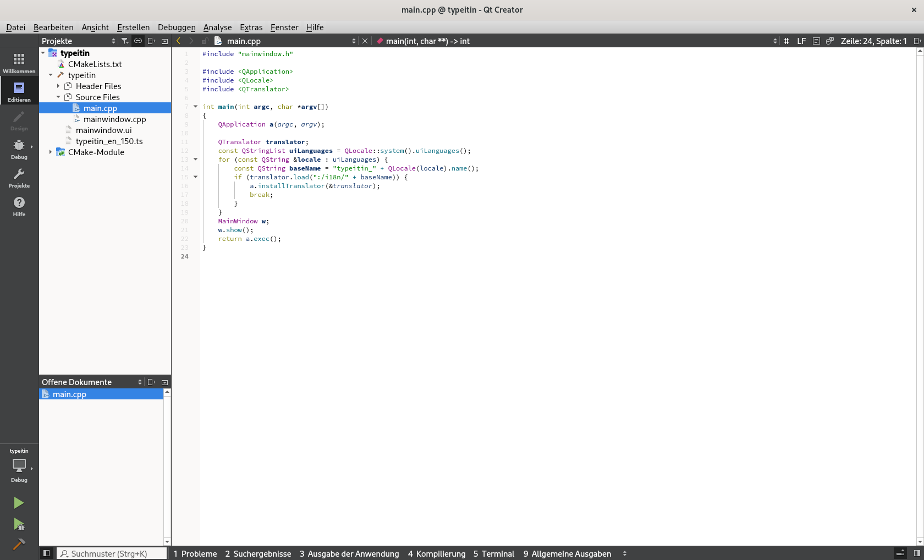
Task: Toggle the code outline icon in toolbar
Action: [816, 41]
